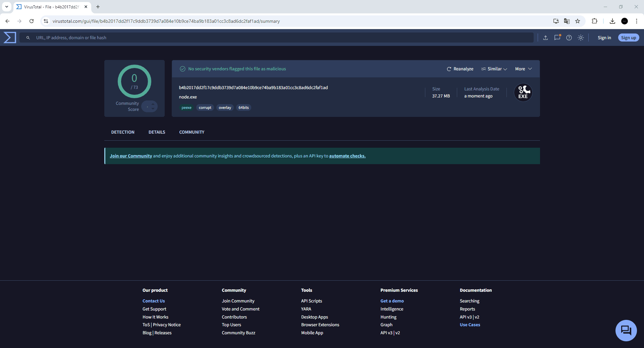644x348 pixels.
Task: Click the overlay tag
Action: (x=225, y=108)
